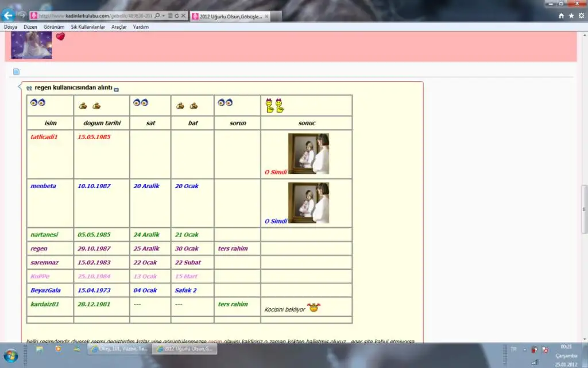588x368 pixels.
Task: Click the mother-and-baby image in menbeta row
Action: [x=308, y=203]
